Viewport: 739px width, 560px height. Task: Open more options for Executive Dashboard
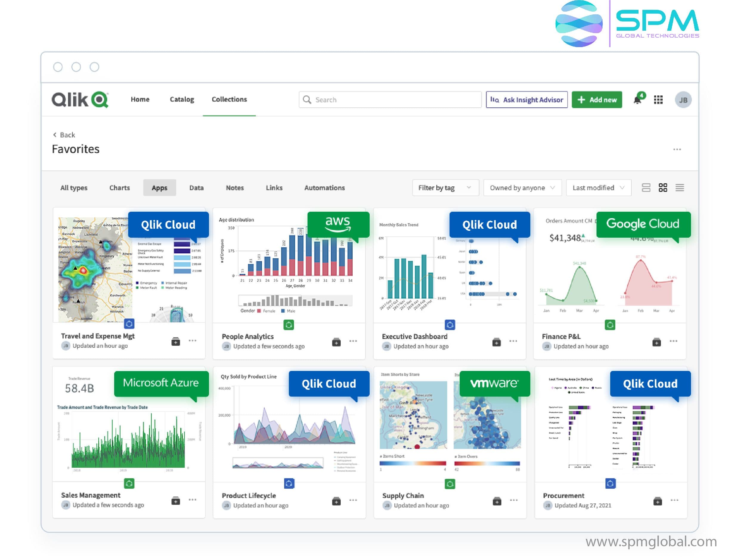[513, 341]
